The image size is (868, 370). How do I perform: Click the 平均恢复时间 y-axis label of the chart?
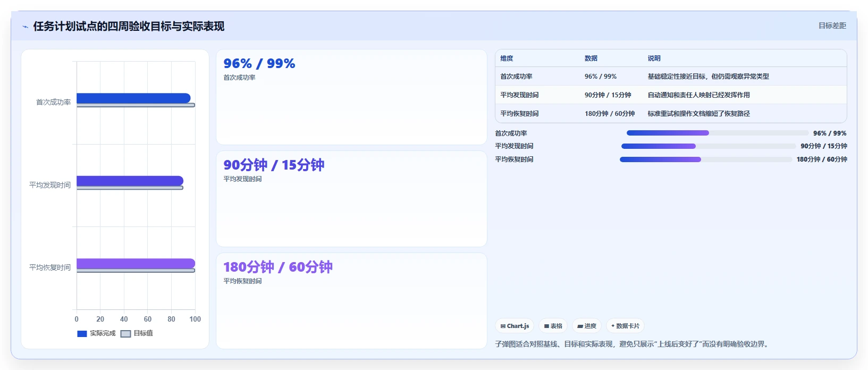click(50, 267)
